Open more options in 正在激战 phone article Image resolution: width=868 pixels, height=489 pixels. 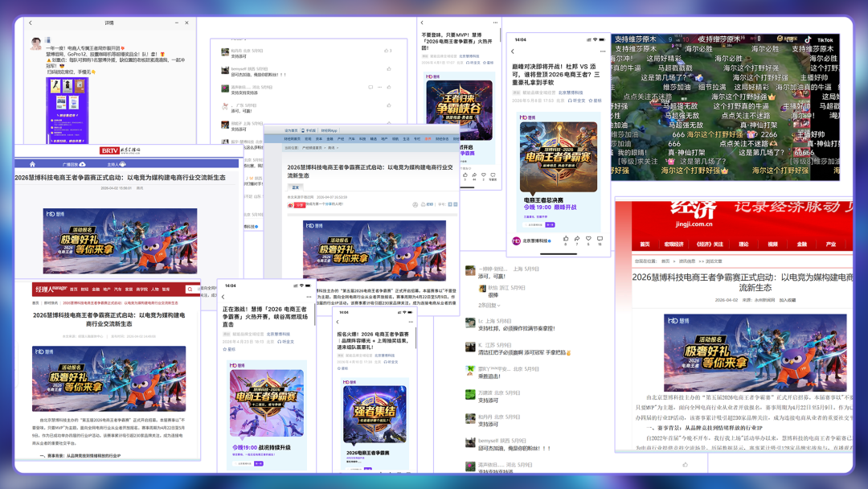[309, 298]
